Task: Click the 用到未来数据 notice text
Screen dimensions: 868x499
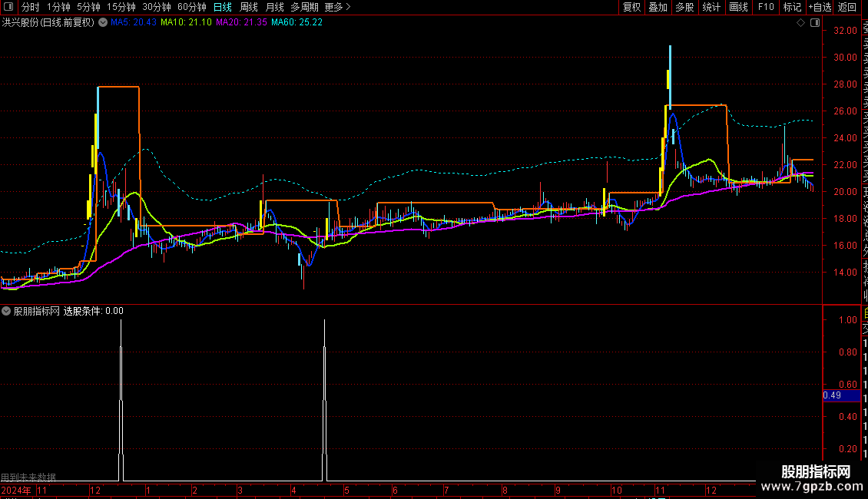Action: (28, 478)
